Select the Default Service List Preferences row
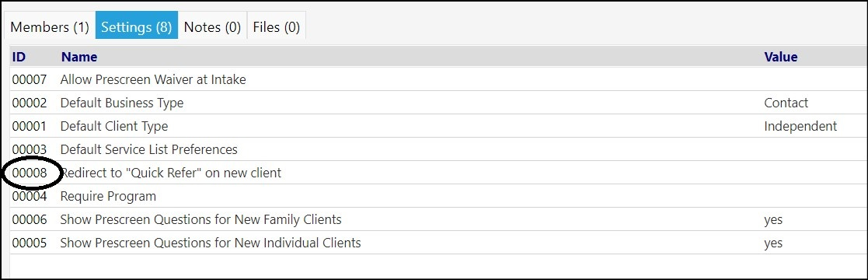The height and width of the screenshot is (280, 868). pyautogui.click(x=438, y=149)
